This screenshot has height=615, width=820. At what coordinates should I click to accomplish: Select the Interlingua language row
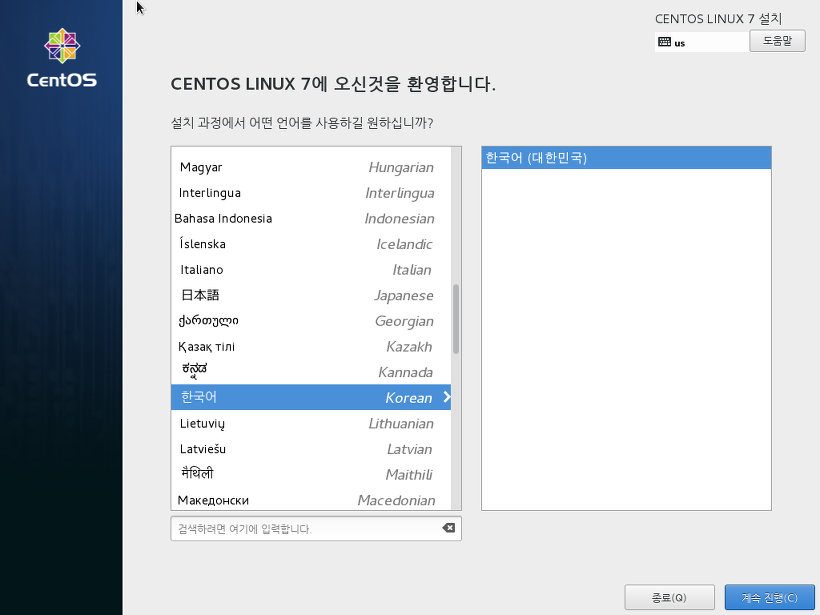[311, 193]
